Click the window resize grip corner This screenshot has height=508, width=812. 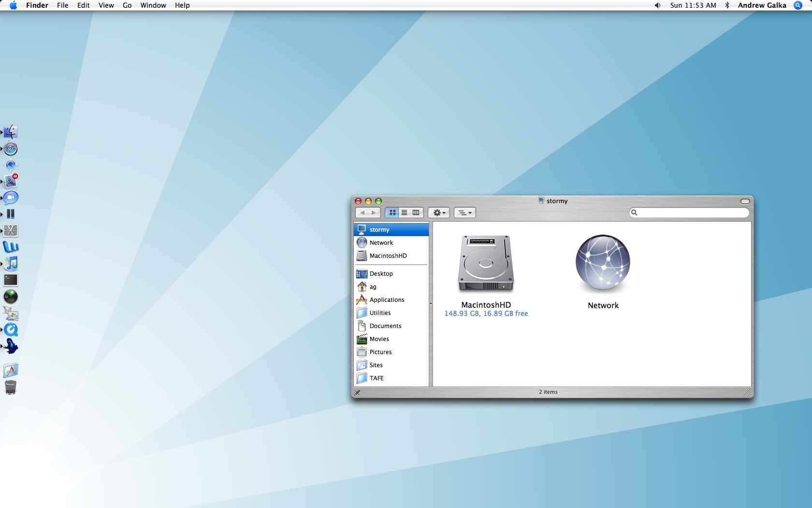click(747, 392)
